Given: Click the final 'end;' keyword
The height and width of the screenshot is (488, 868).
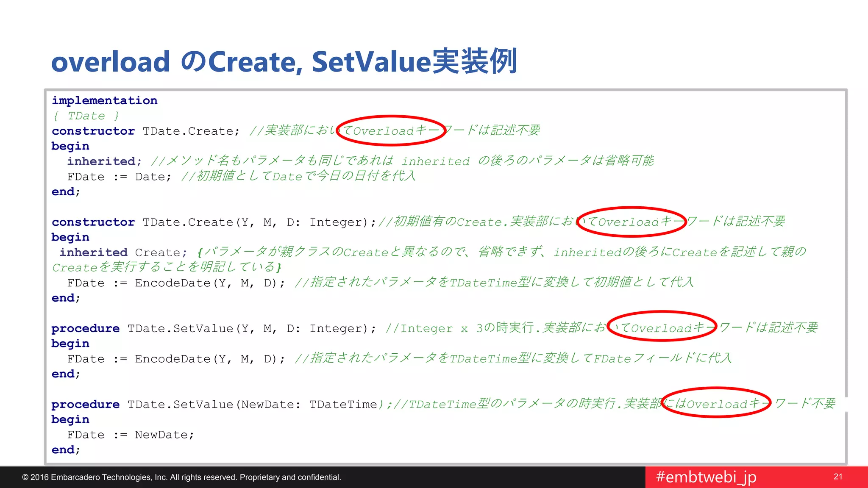Looking at the screenshot, I should point(66,450).
